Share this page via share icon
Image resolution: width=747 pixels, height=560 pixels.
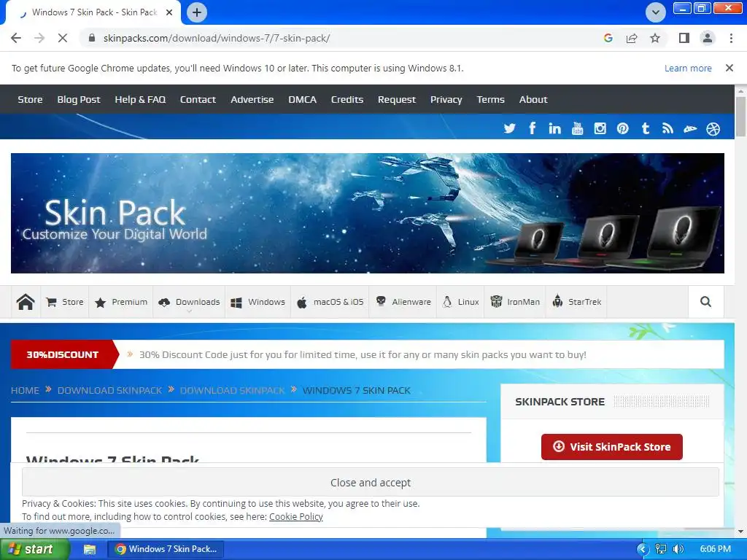coord(632,38)
